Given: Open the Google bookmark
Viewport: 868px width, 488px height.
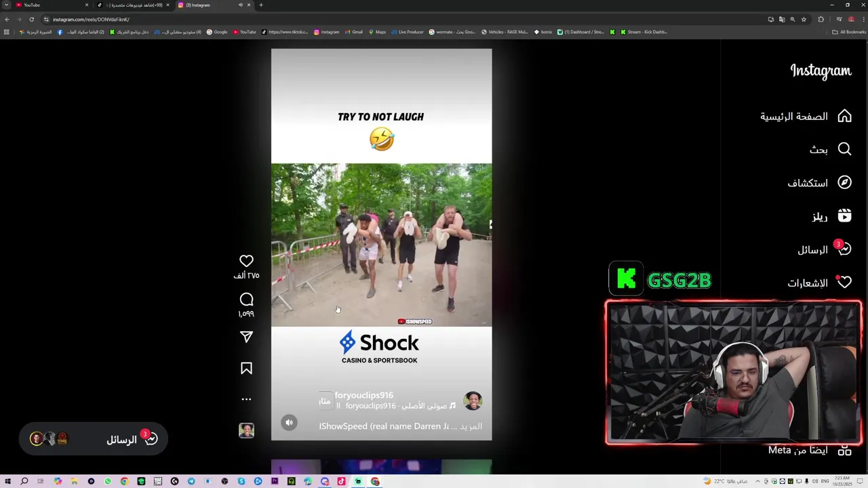Looking at the screenshot, I should click(x=217, y=32).
